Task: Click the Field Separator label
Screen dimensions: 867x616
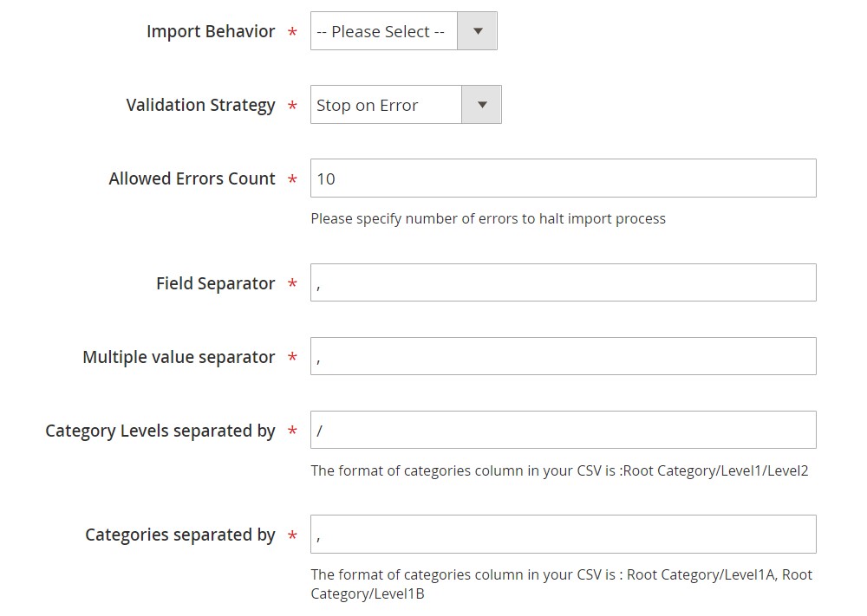Action: pyautogui.click(x=215, y=284)
